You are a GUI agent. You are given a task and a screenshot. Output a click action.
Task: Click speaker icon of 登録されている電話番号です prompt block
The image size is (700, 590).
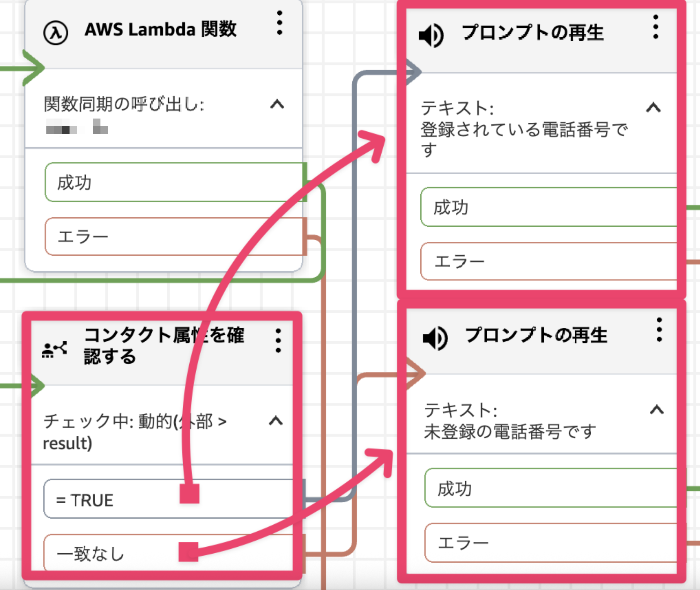click(x=431, y=36)
